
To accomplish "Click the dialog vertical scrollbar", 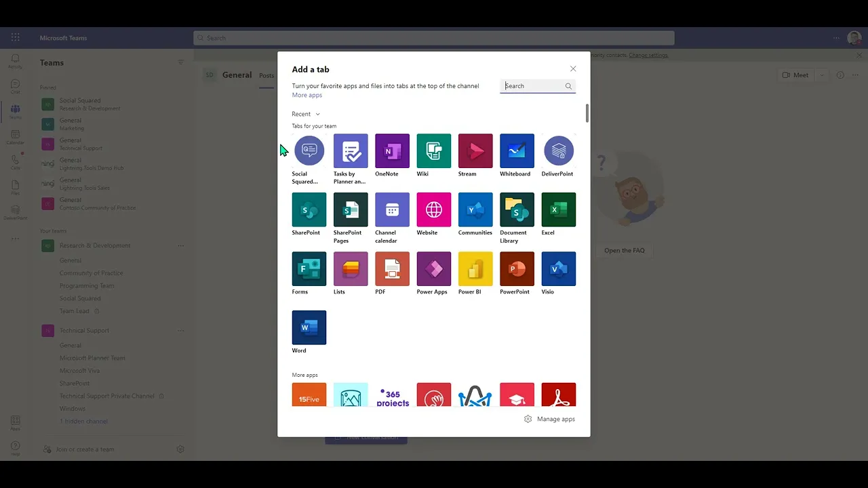I will point(587,114).
